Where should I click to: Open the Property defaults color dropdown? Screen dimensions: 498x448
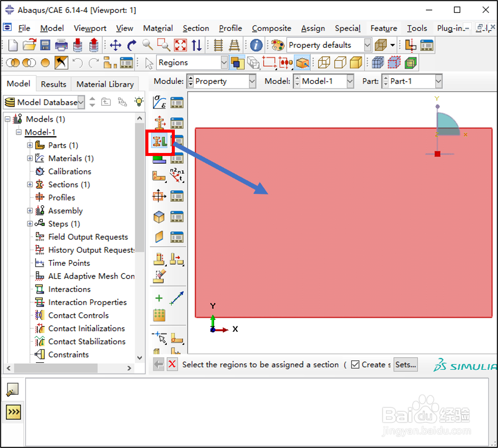(367, 45)
